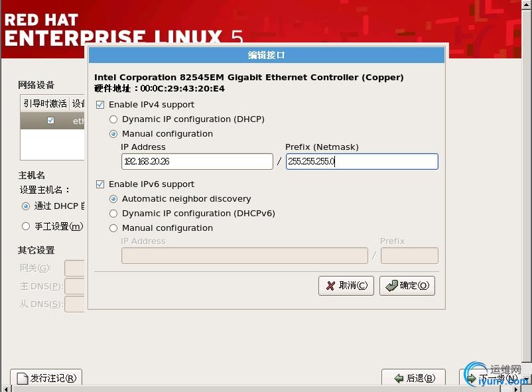The height and width of the screenshot is (392, 532).
Task: Toggle the Enable IPv4 support checkbox
Action: pos(100,105)
